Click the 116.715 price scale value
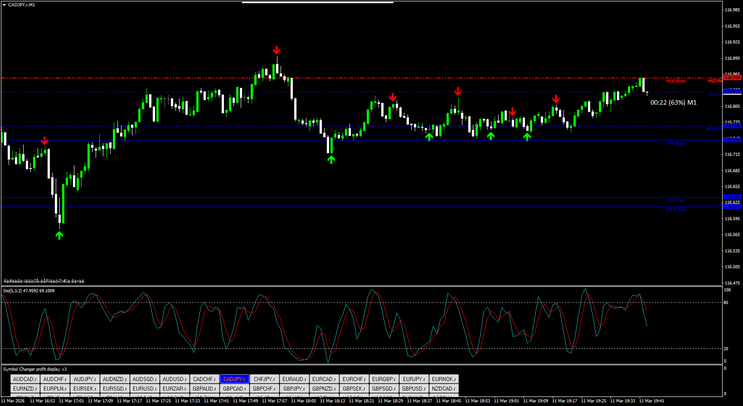This screenshot has width=743, height=406. [732, 154]
